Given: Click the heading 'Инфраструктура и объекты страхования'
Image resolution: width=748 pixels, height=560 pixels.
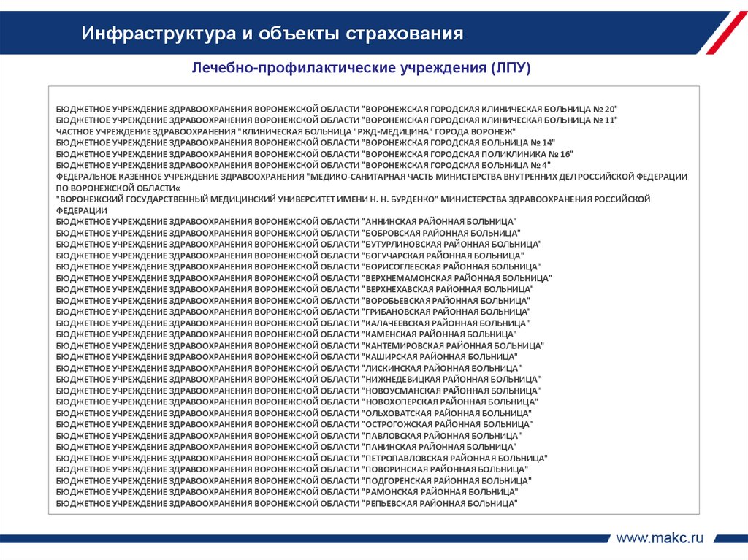Looking at the screenshot, I should tap(272, 34).
